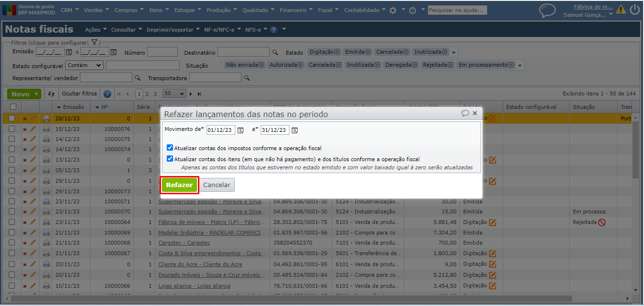644x306 pixels.
Task: Open the Madelar Indústria recipient link
Action: 211,233
